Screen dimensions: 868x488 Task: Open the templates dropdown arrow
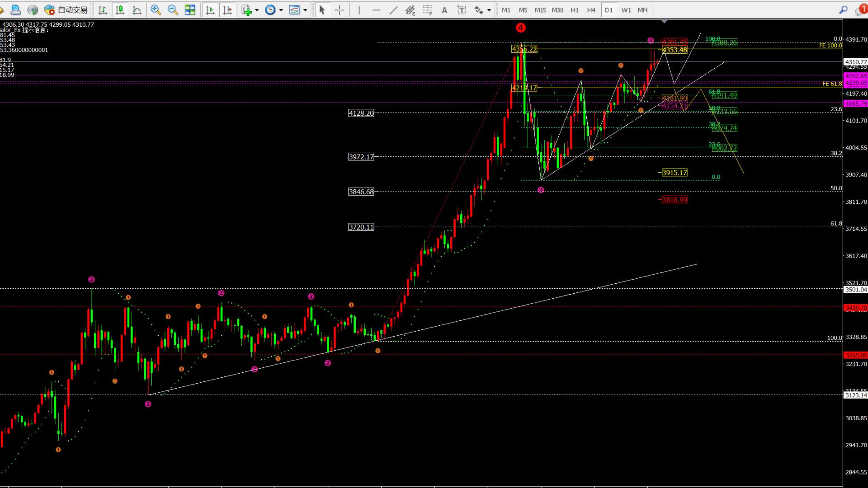(x=305, y=10)
